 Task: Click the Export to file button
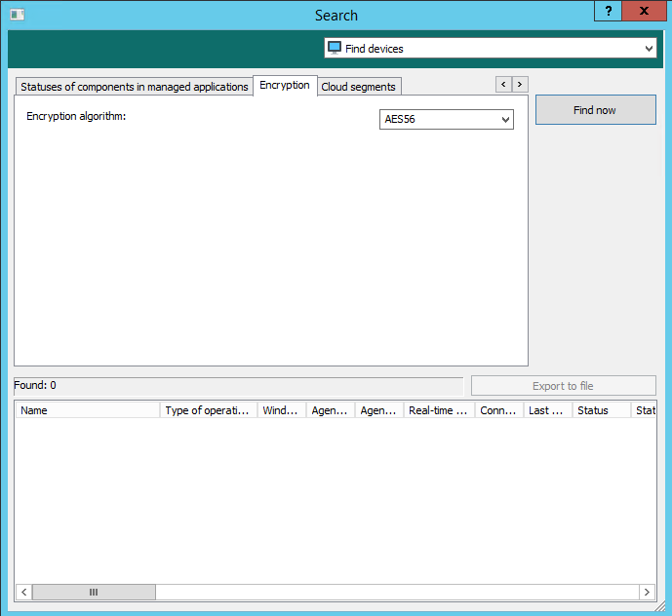point(563,386)
